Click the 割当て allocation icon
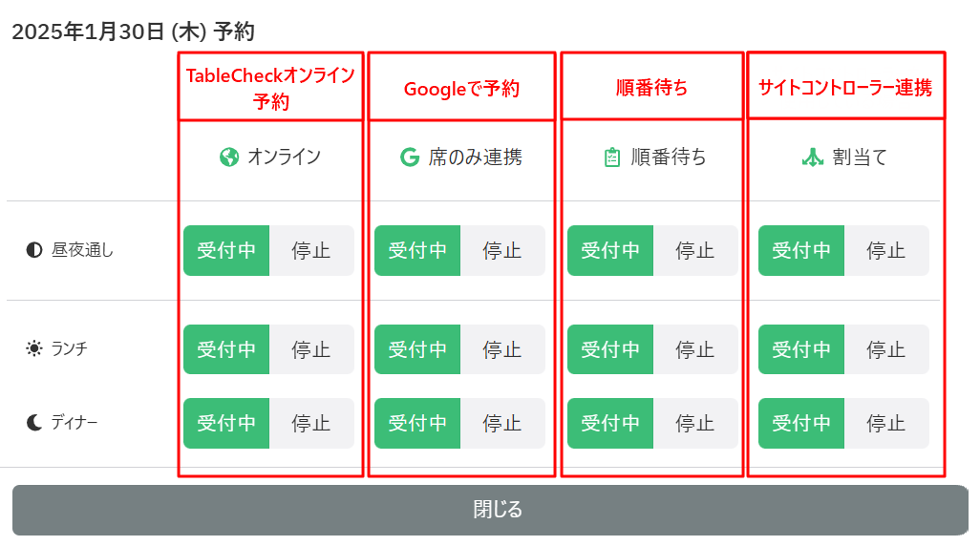 811,157
